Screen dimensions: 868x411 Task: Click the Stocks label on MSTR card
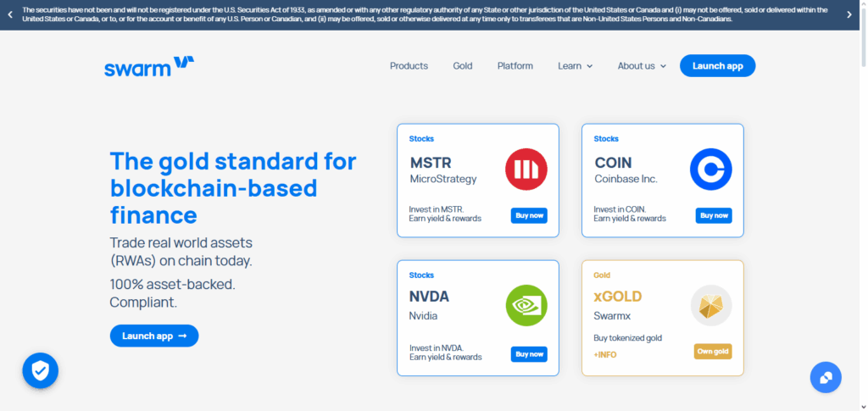(x=421, y=139)
